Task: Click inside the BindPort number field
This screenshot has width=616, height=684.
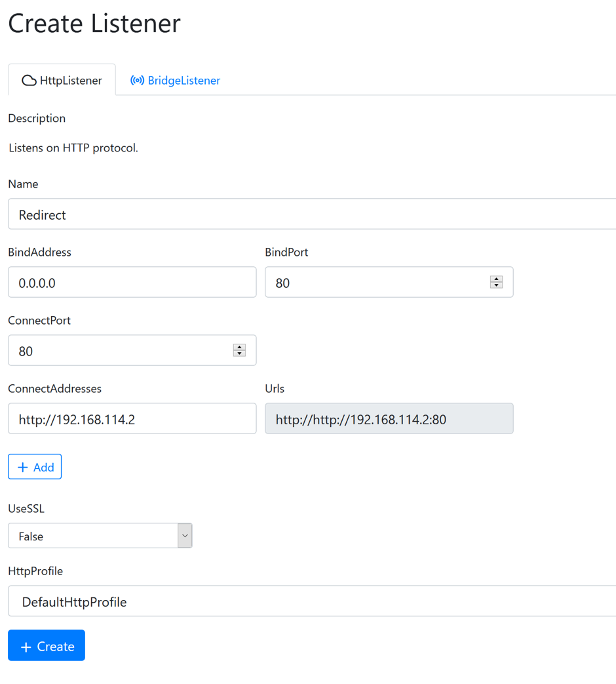Action: [377, 283]
